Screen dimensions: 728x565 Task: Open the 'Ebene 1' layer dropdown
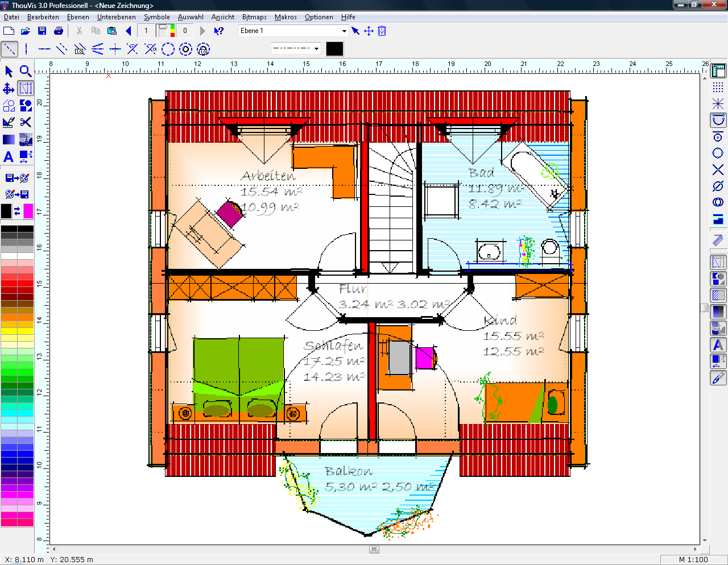(x=344, y=31)
